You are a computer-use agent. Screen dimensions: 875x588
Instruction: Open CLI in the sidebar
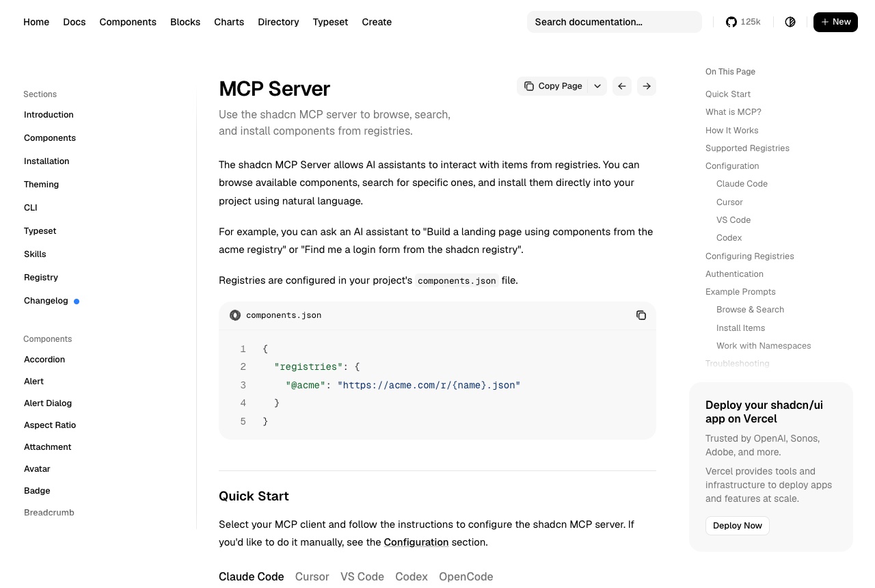pyautogui.click(x=31, y=208)
